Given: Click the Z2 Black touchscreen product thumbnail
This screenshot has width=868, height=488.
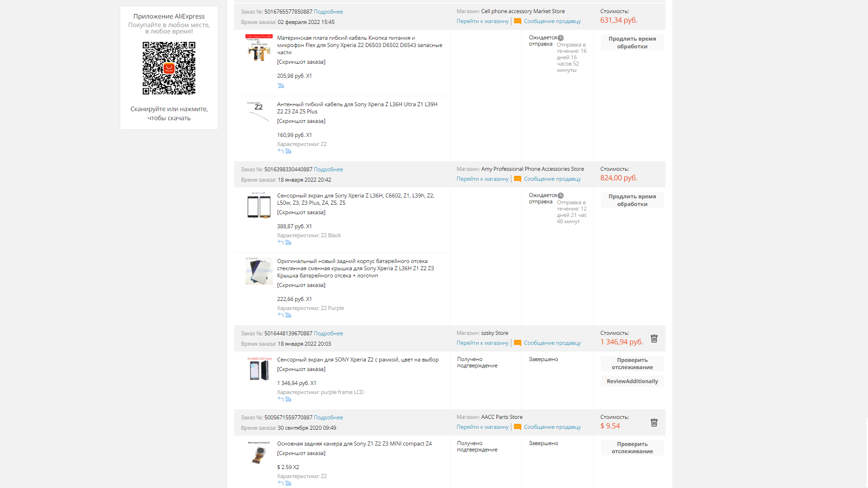Looking at the screenshot, I should (x=259, y=206).
